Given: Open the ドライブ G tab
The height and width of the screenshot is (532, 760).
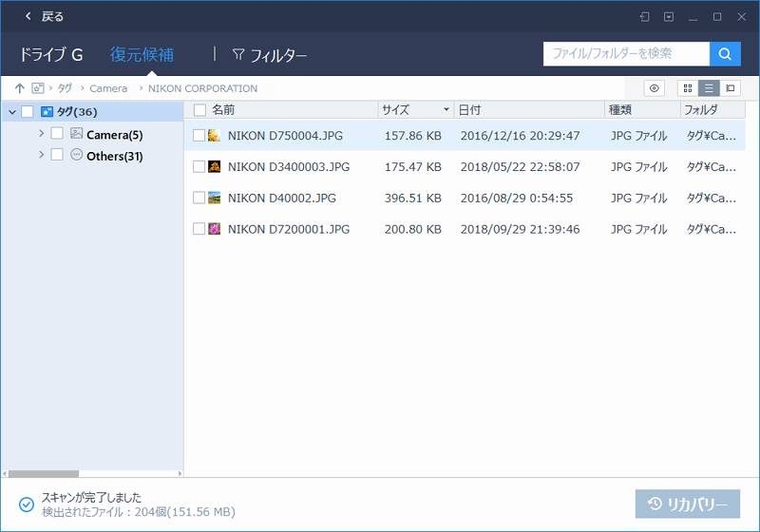Looking at the screenshot, I should 51,55.
